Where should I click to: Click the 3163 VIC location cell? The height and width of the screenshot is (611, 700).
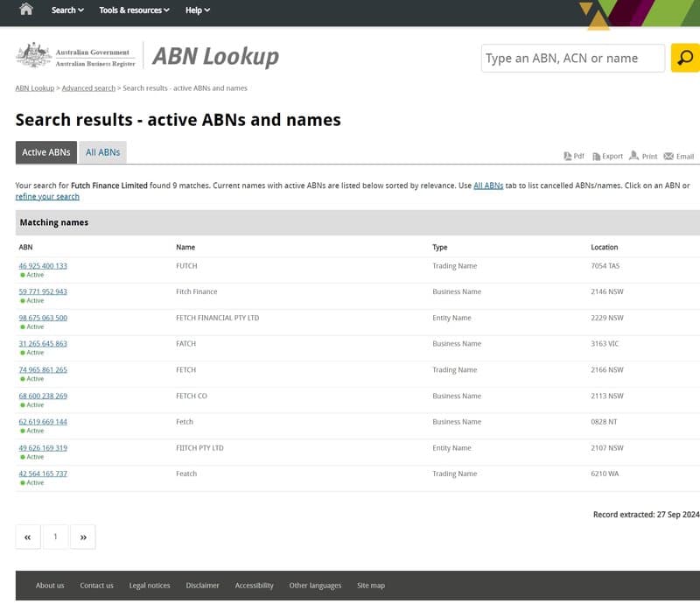tap(605, 344)
